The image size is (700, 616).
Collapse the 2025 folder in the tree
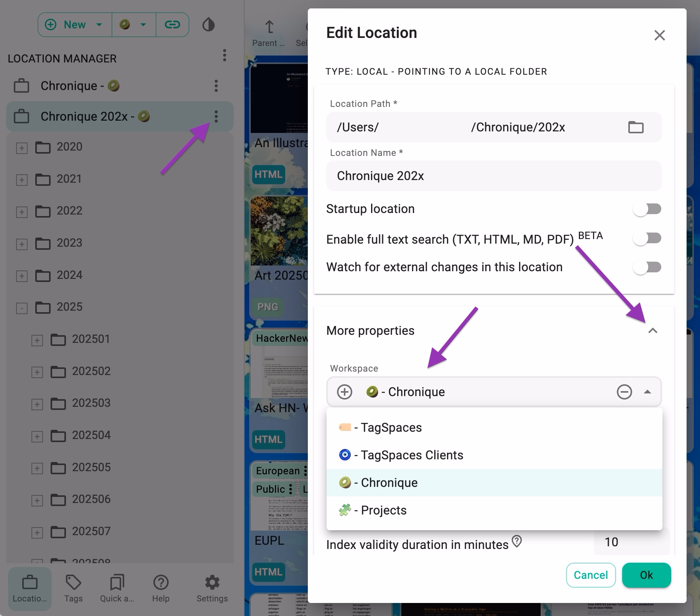point(22,308)
